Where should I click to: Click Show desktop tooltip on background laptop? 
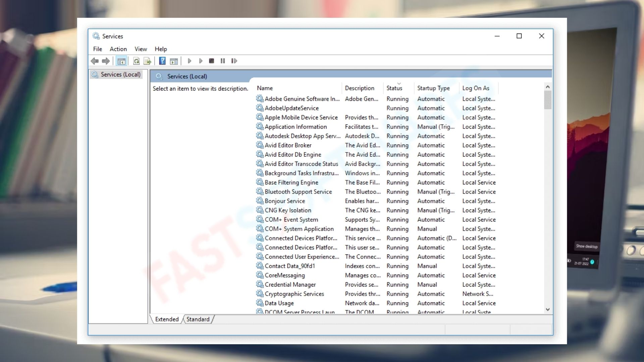(587, 246)
